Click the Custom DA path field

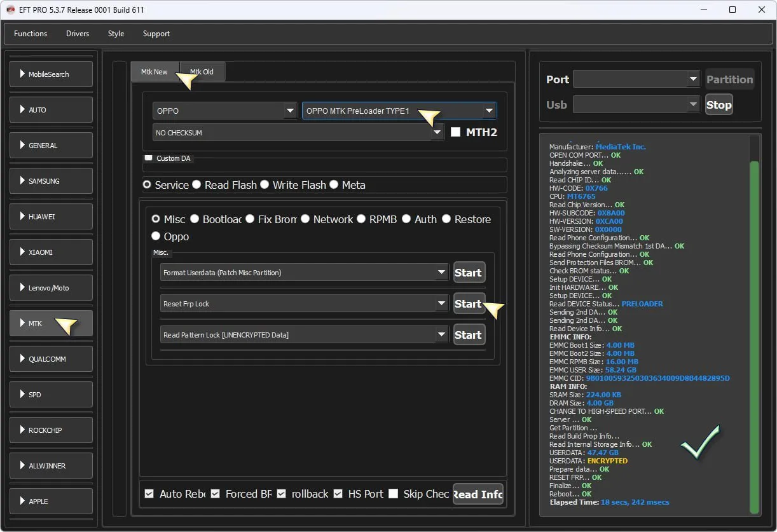(324, 166)
